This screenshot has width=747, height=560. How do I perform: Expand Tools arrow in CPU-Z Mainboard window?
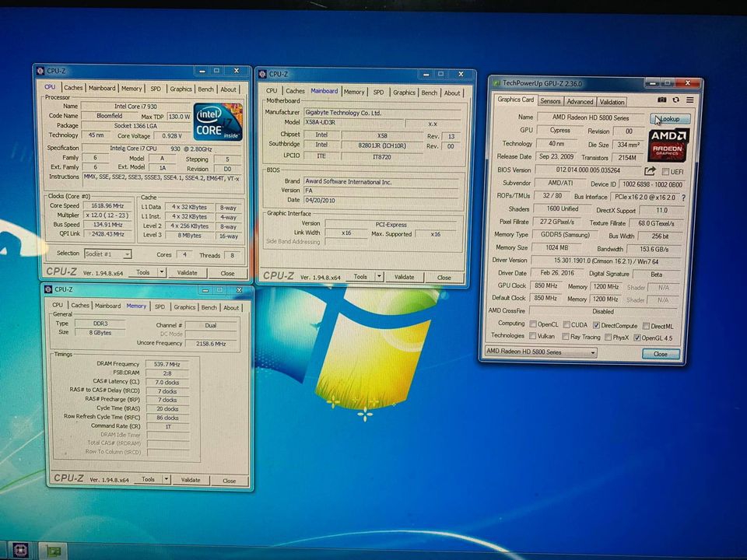click(379, 276)
